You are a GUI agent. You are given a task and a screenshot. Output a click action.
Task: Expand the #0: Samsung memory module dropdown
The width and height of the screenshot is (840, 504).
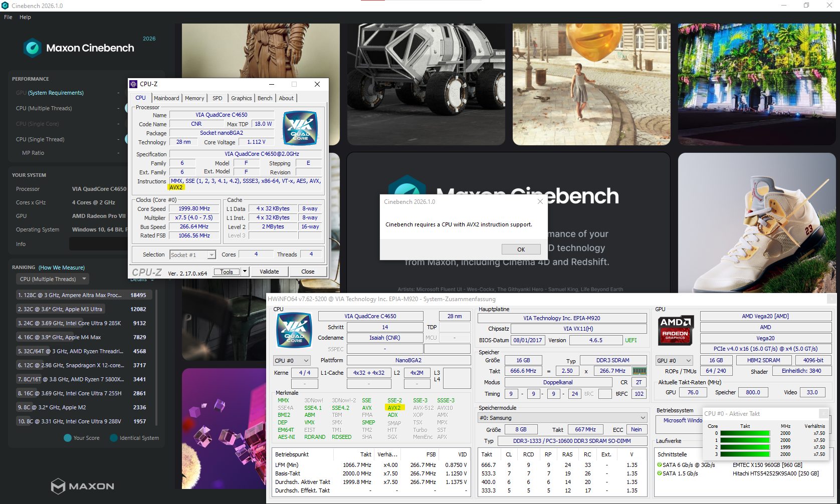click(x=562, y=418)
